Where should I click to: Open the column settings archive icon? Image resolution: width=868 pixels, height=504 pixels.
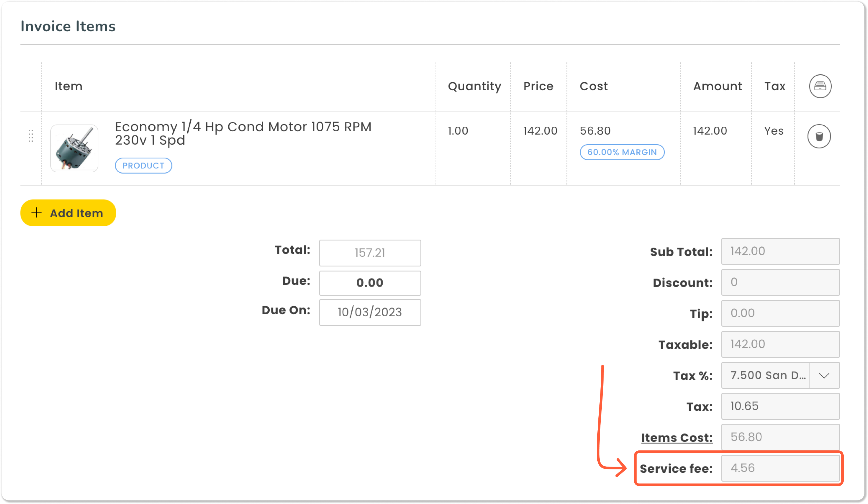820,86
